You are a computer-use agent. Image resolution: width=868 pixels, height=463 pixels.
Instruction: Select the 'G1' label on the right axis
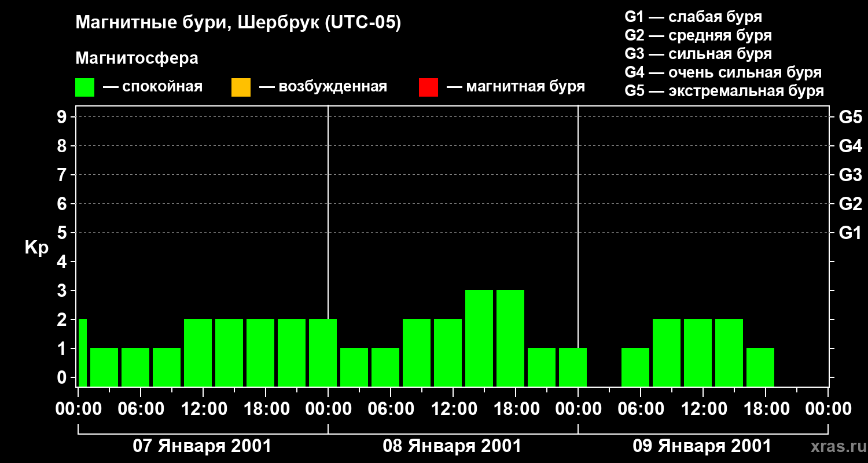(x=851, y=233)
